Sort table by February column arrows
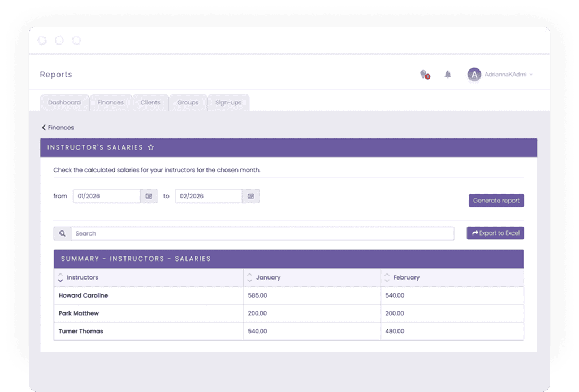 click(x=387, y=277)
